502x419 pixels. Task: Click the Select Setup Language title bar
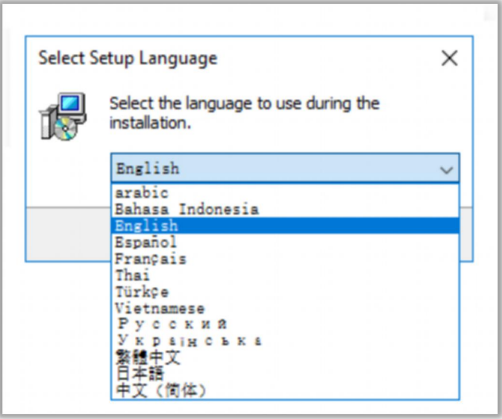coord(233,58)
